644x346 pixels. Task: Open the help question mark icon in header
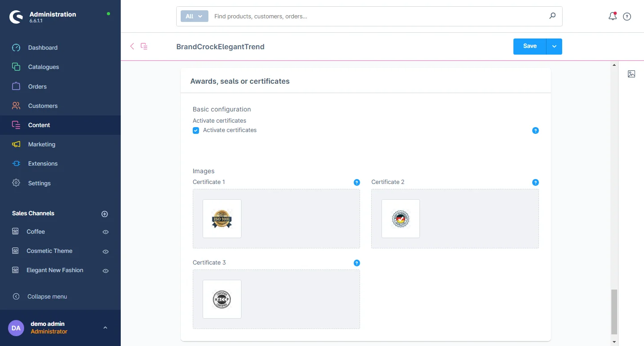point(627,17)
